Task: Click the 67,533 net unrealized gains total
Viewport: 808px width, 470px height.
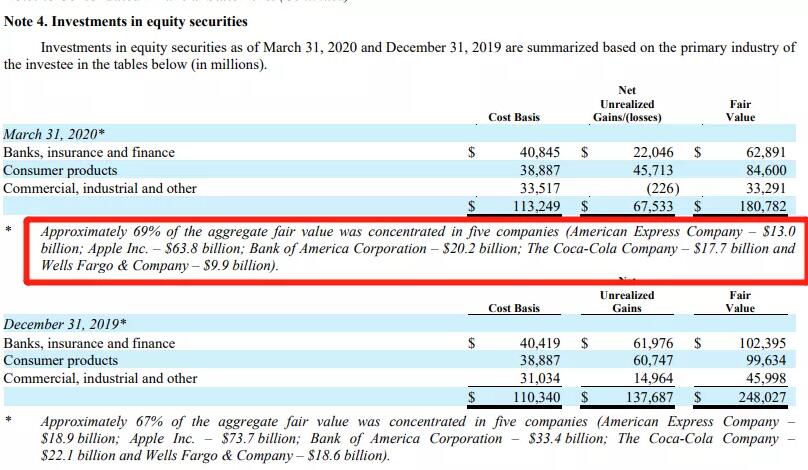Action: [x=648, y=207]
